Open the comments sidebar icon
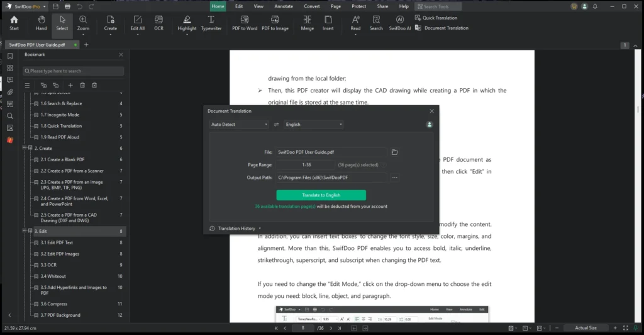This screenshot has width=644, height=335. 10,80
